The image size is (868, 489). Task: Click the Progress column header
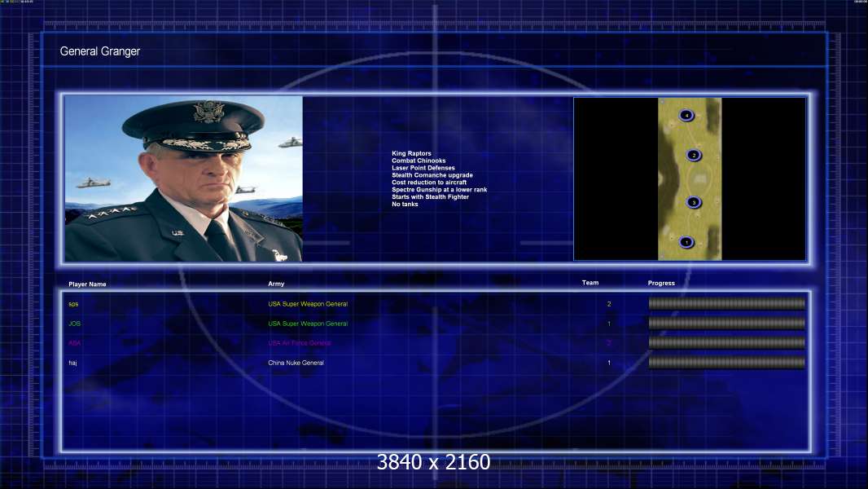tap(661, 283)
